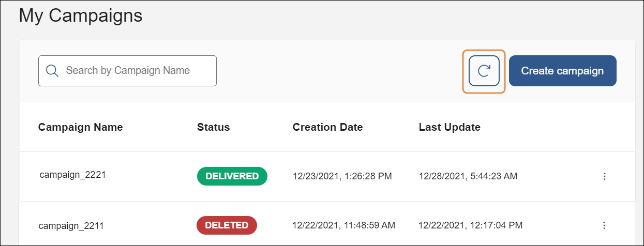The image size is (644, 246).
Task: Click the refresh campaigns list icon
Action: (484, 71)
